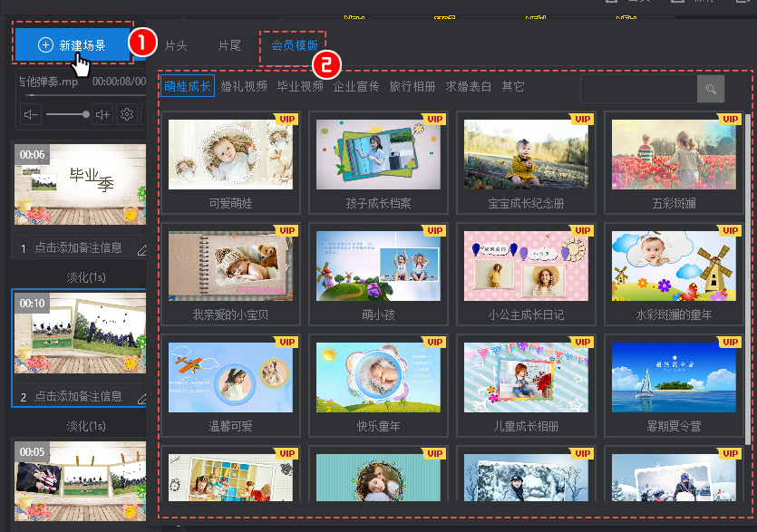Switch to the 片尾 tab
The width and height of the screenshot is (757, 532).
tap(229, 44)
